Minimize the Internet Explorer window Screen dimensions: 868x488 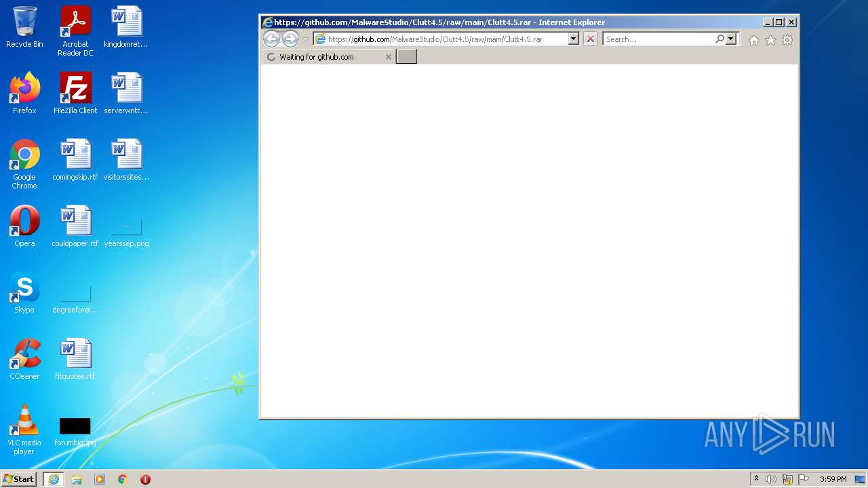tap(768, 22)
